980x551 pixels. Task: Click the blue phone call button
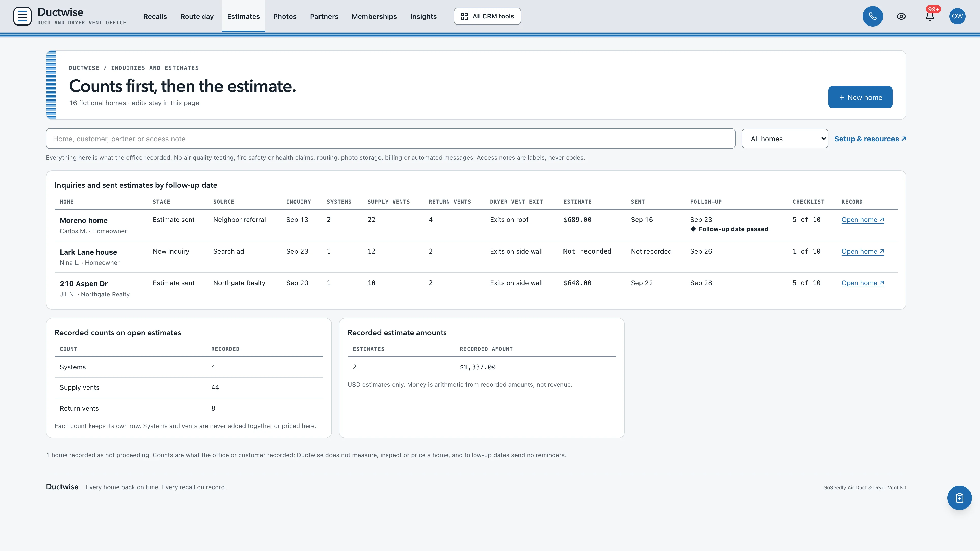[872, 16]
